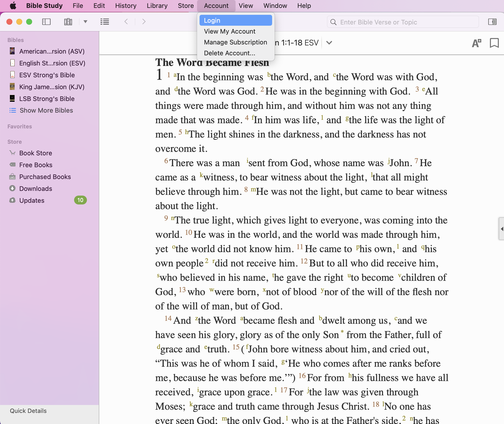This screenshot has width=504, height=424.
Task: Click the library books toolbar icon
Action: (x=68, y=22)
